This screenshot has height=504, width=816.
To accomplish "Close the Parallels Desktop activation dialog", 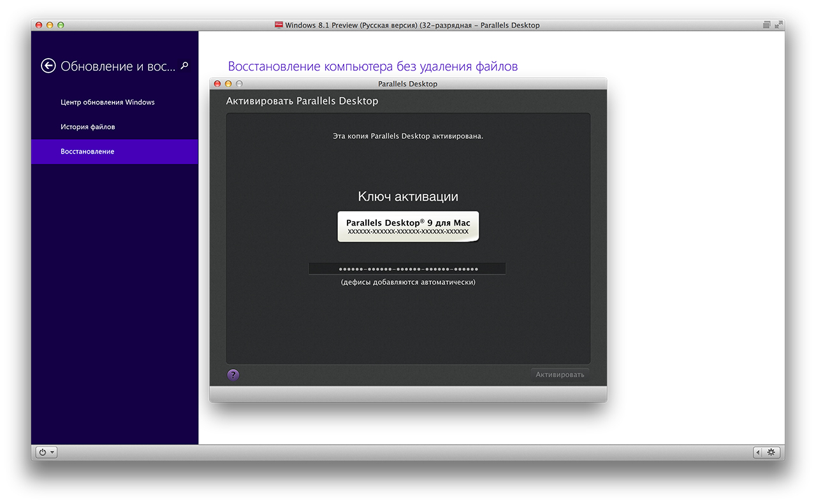I will click(217, 83).
